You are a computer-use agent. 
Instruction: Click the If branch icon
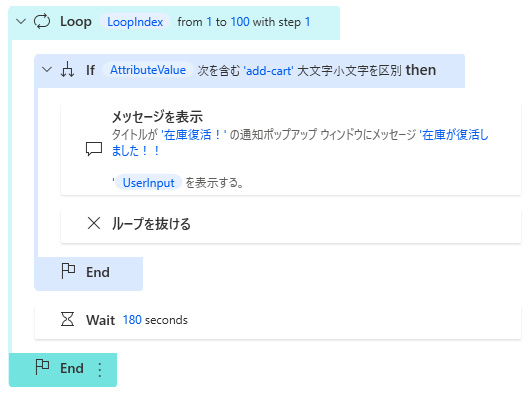67,70
